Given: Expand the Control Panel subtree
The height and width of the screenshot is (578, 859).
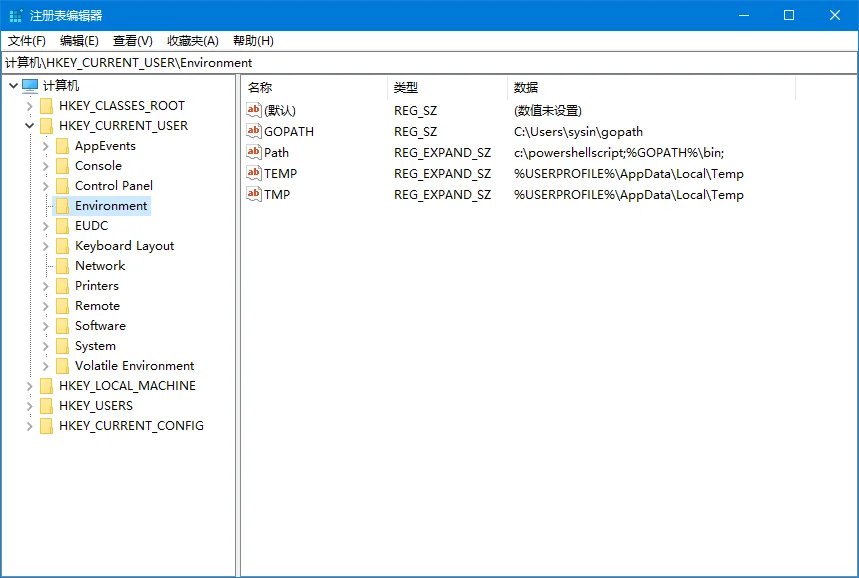Looking at the screenshot, I should [x=43, y=185].
